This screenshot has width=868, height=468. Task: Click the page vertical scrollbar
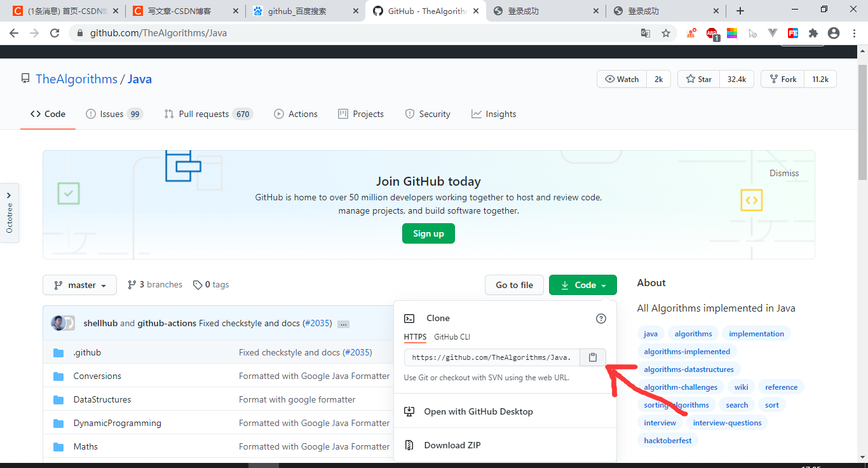pos(862,121)
